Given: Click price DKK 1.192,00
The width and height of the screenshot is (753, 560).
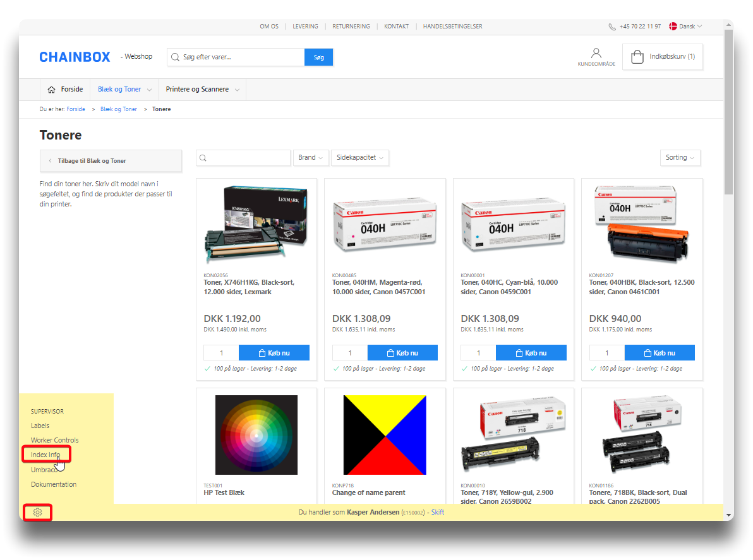Looking at the screenshot, I should click(x=232, y=319).
